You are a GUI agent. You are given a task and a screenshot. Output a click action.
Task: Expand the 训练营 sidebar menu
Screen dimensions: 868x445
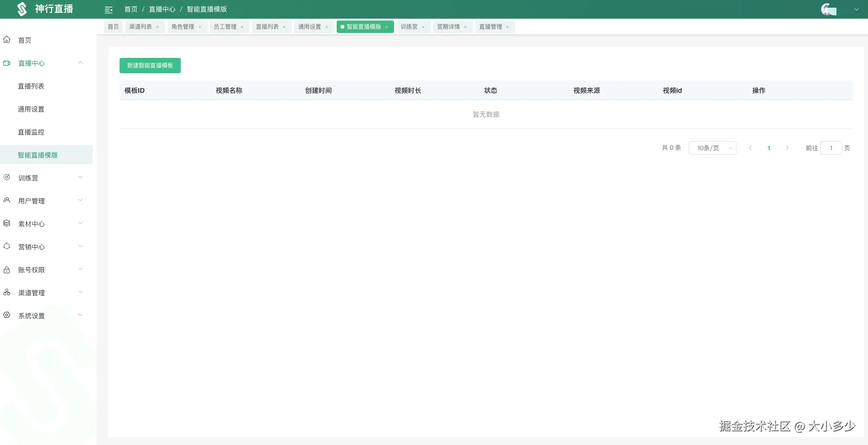click(80, 178)
